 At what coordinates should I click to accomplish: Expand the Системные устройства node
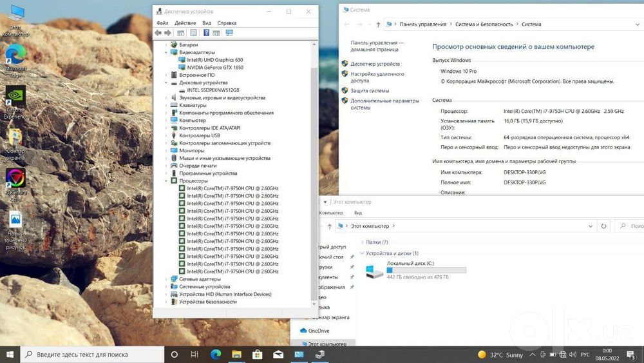166,286
